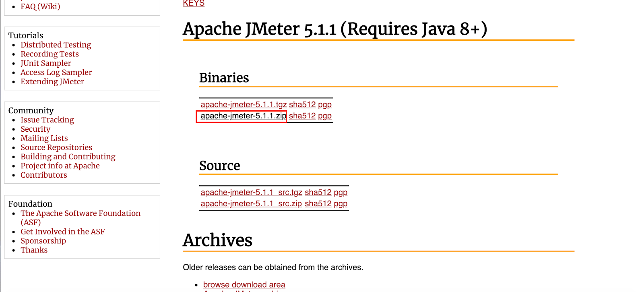
Task: Open the sha512 checksum for the tgz binary
Action: [302, 104]
